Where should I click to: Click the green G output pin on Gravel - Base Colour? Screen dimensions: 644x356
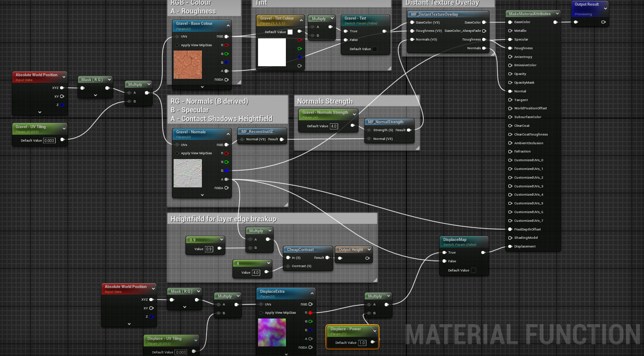tap(226, 54)
